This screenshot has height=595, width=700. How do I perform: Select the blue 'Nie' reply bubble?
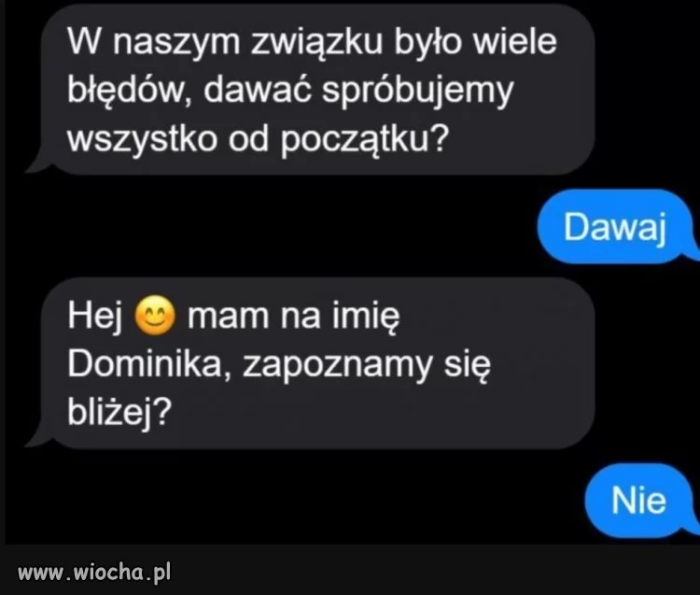coord(641,501)
